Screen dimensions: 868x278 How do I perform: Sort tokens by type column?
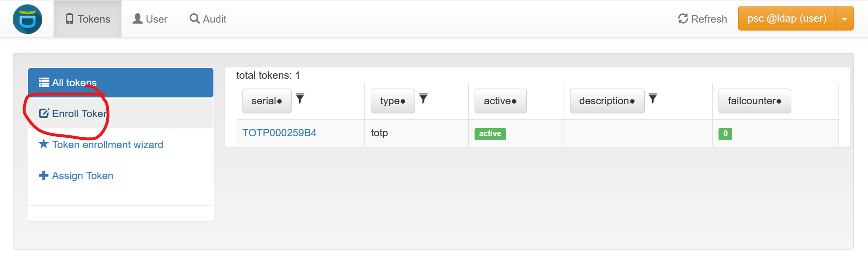click(392, 101)
